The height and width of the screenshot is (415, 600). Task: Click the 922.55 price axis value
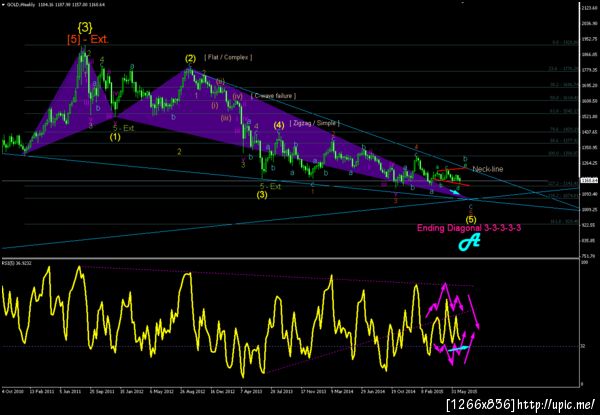(x=589, y=225)
